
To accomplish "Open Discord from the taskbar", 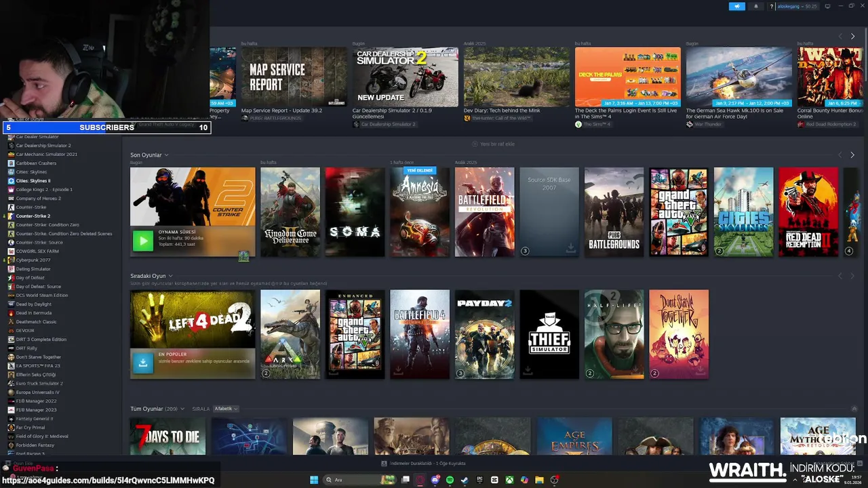I will point(435,480).
